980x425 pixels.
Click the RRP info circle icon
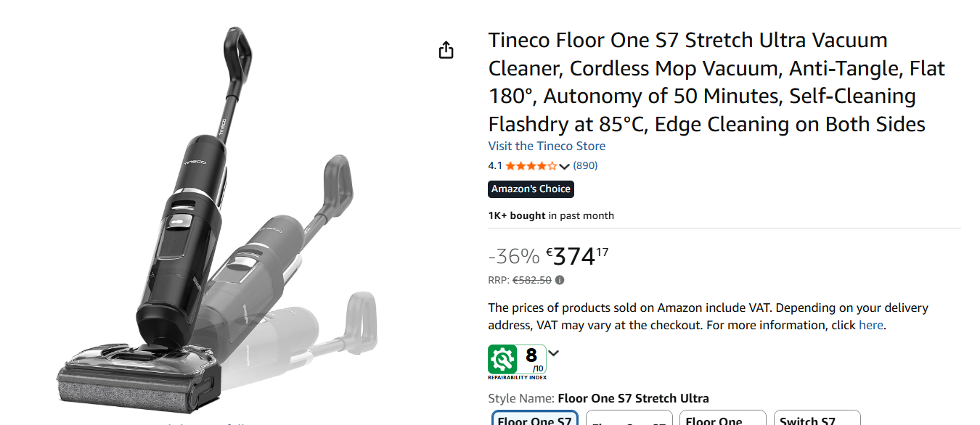(560, 281)
